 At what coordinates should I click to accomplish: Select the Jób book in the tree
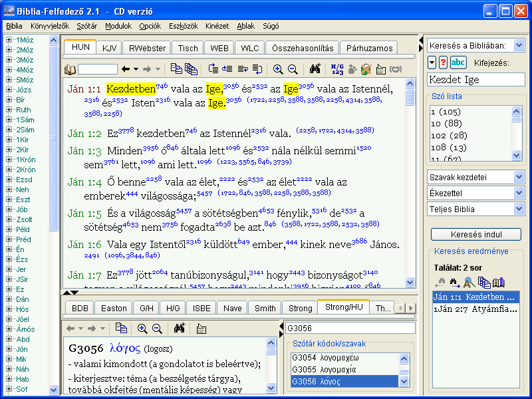point(22,209)
